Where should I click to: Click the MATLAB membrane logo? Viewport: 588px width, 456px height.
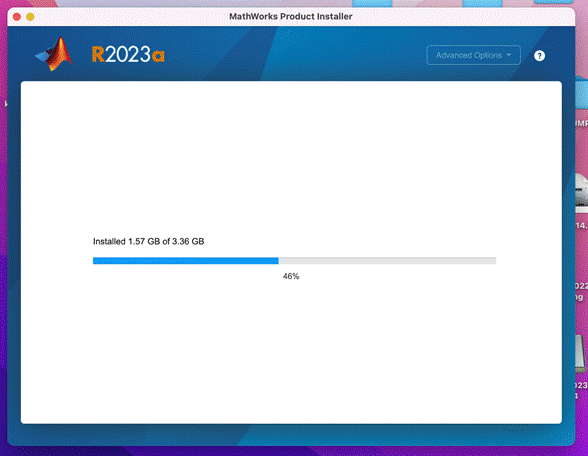[x=54, y=54]
